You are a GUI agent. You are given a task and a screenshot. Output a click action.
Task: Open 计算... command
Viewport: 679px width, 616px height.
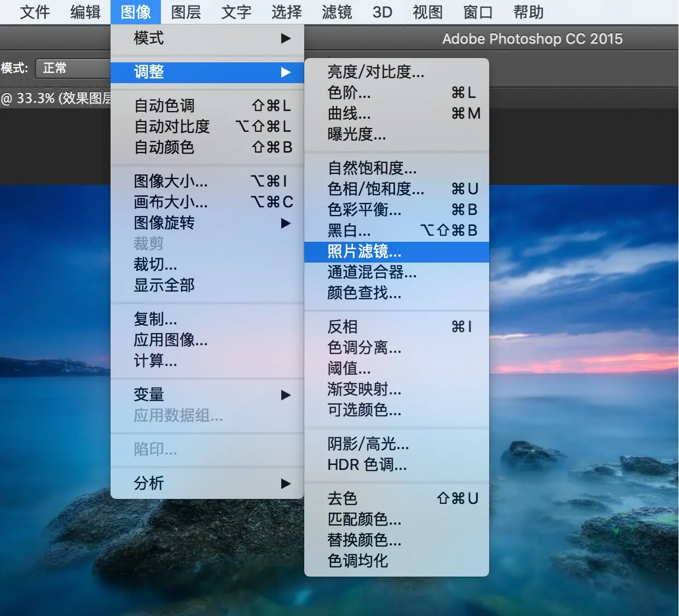207,361
